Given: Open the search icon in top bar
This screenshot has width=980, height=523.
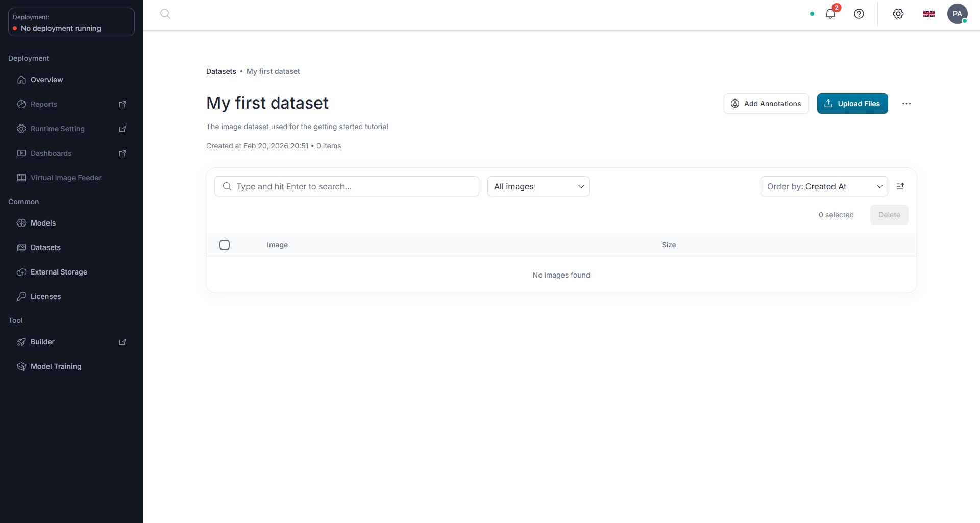Looking at the screenshot, I should [x=165, y=14].
